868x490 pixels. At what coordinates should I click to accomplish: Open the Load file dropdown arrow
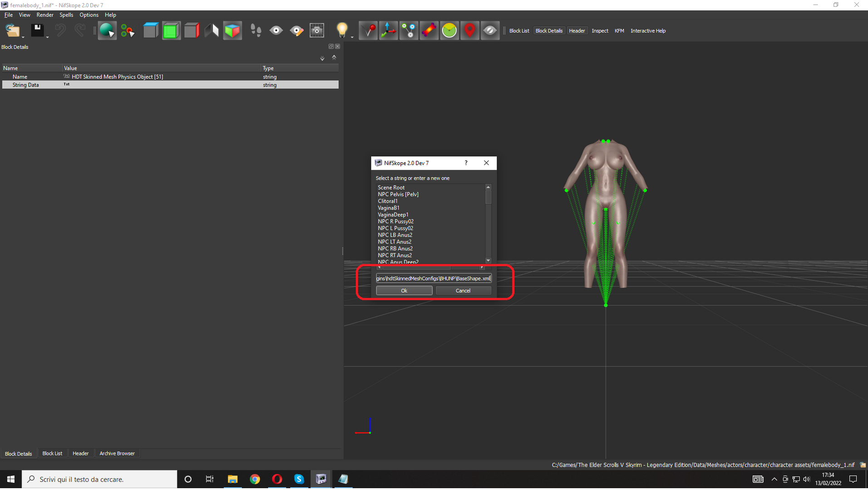coord(23,37)
